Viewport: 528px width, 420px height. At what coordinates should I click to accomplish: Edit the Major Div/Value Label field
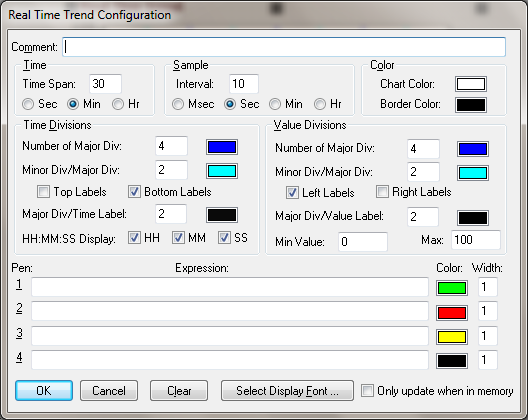point(423,217)
